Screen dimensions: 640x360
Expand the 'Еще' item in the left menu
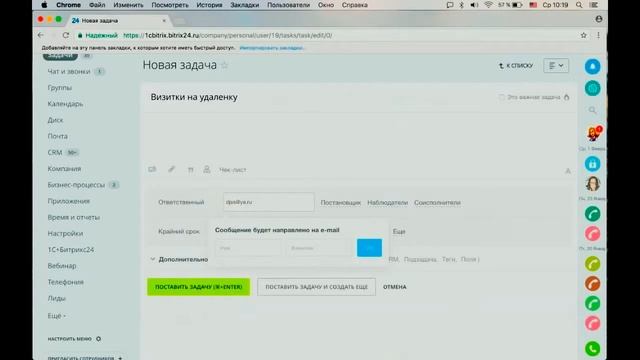[x=57, y=316]
